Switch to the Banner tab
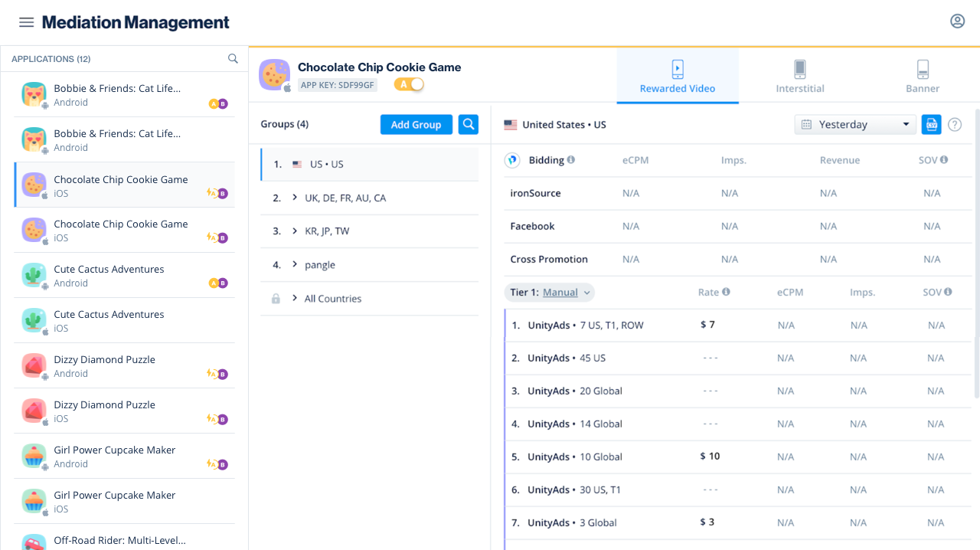The height and width of the screenshot is (550, 980). point(923,76)
